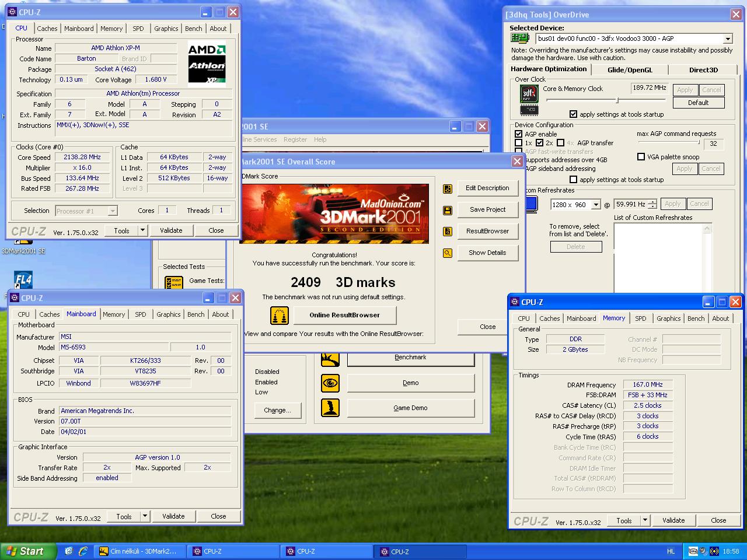Click the Save Project floppy disk icon
This screenshot has width=747, height=560.
tap(448, 210)
